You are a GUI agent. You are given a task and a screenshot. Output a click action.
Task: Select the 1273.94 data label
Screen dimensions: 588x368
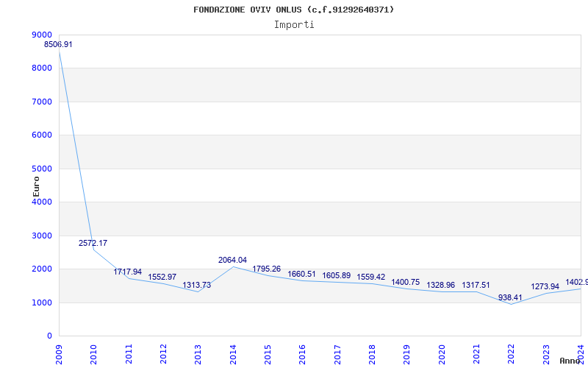545,286
